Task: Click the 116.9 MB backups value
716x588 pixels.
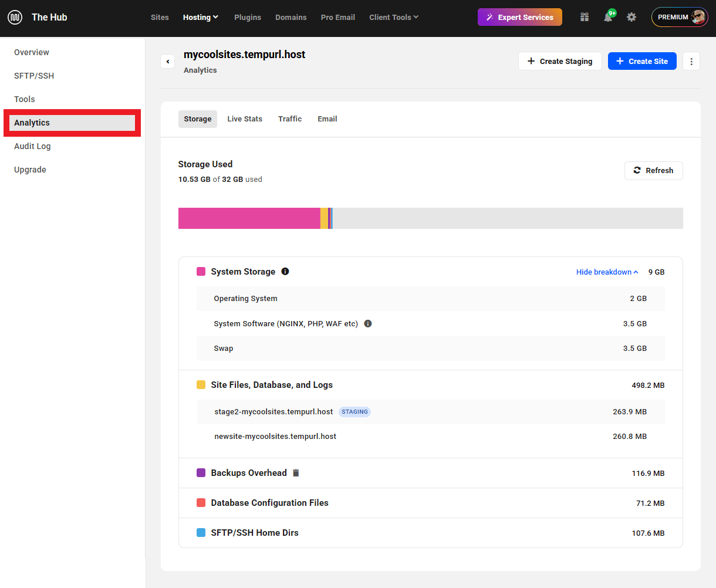Action: [648, 474]
